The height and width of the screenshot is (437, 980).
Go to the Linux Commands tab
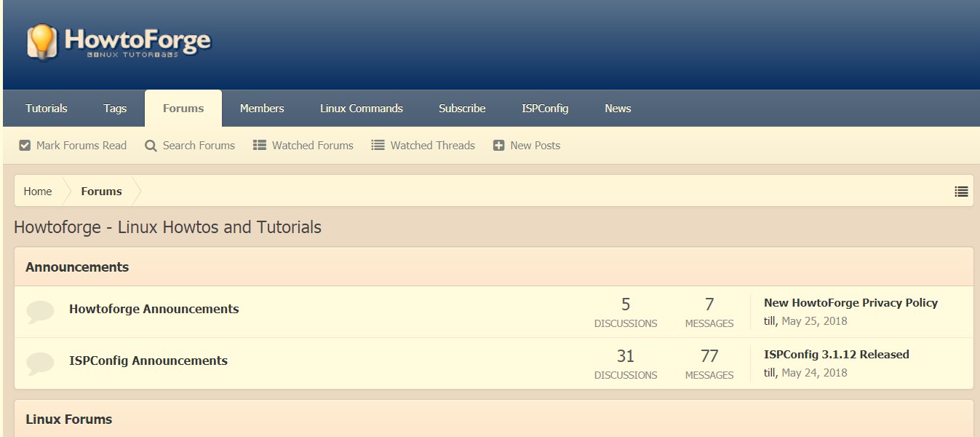(x=362, y=109)
